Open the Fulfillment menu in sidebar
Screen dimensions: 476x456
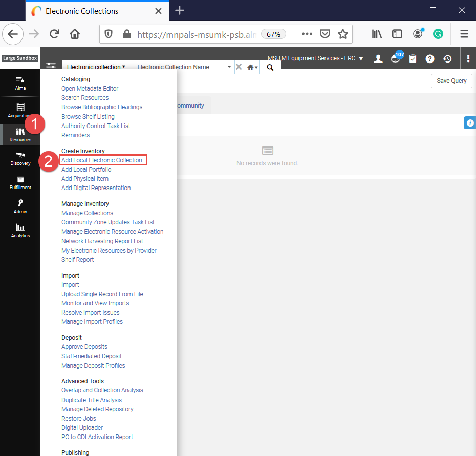[x=20, y=182]
